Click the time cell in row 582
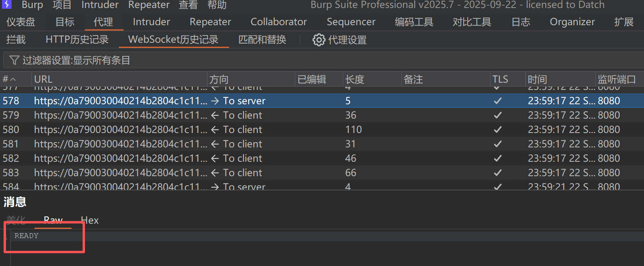Viewport: 644px width, 266px height. 561,159
